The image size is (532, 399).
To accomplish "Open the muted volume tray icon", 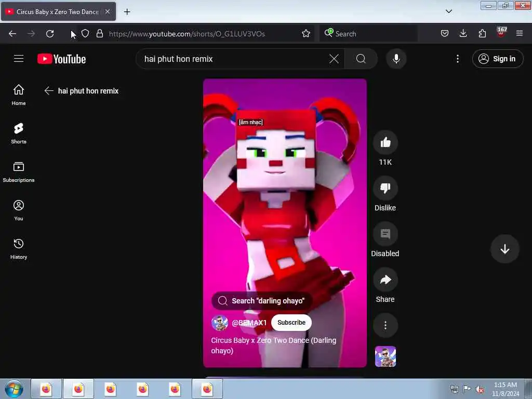I will (480, 390).
